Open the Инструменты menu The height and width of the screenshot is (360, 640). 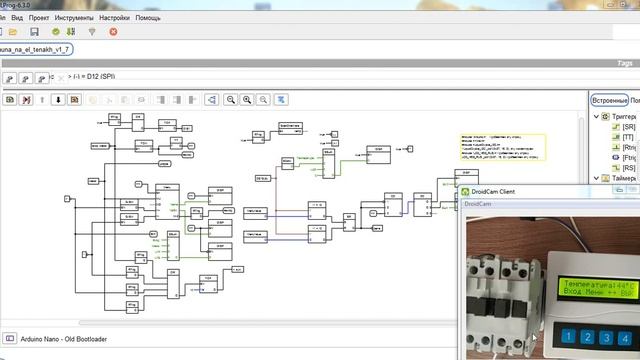coord(74,18)
